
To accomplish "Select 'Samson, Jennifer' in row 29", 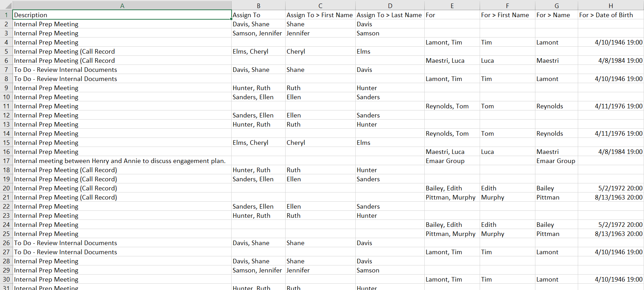I will [x=257, y=270].
